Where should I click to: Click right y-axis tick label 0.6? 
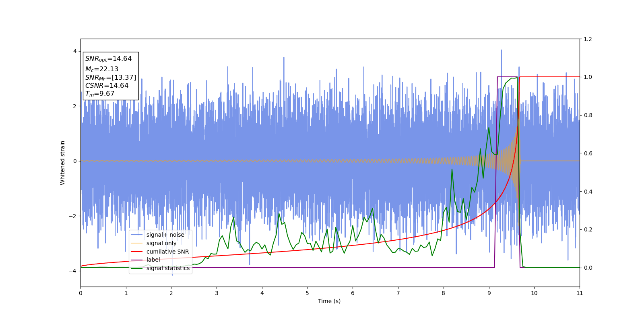[588, 153]
